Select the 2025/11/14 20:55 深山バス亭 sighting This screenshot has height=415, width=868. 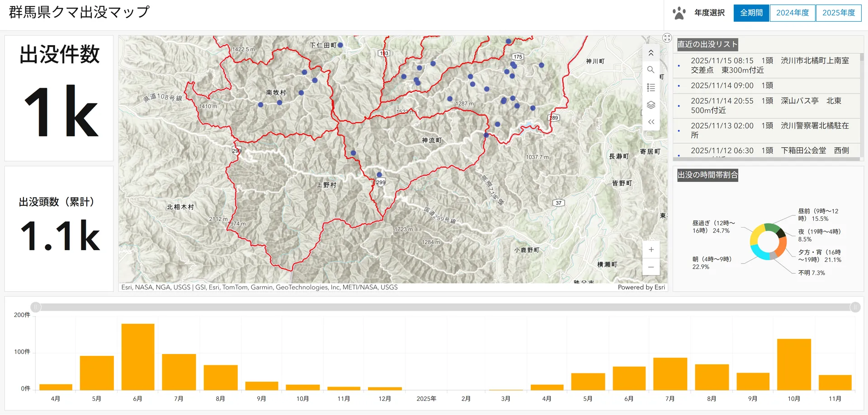pyautogui.click(x=769, y=106)
